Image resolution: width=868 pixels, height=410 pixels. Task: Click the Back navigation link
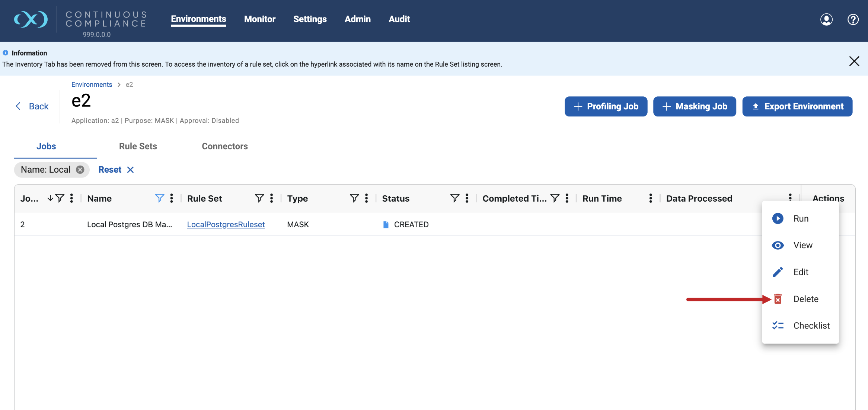[x=32, y=106]
